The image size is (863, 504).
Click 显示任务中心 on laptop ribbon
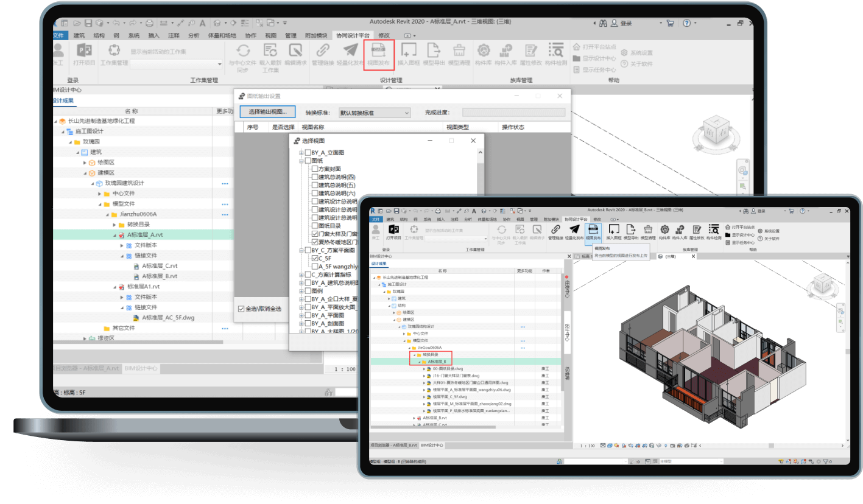[594, 70]
